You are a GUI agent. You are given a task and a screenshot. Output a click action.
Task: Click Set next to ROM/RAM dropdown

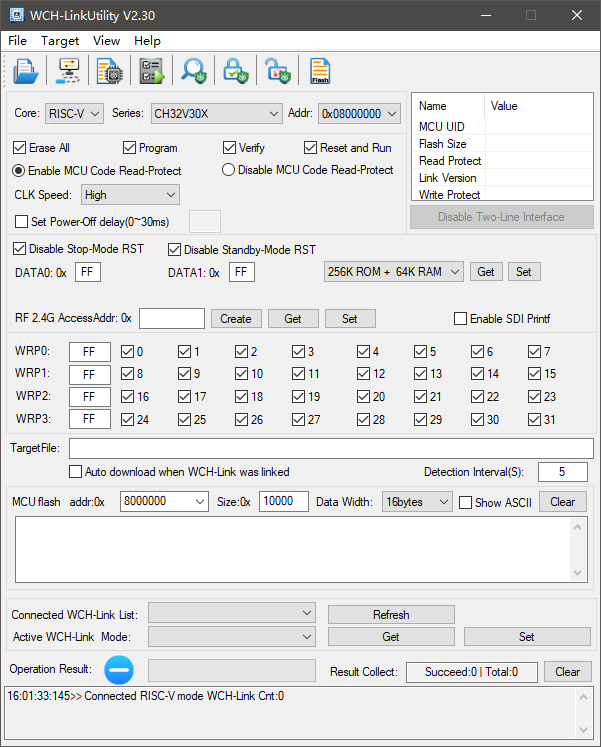pyautogui.click(x=524, y=272)
